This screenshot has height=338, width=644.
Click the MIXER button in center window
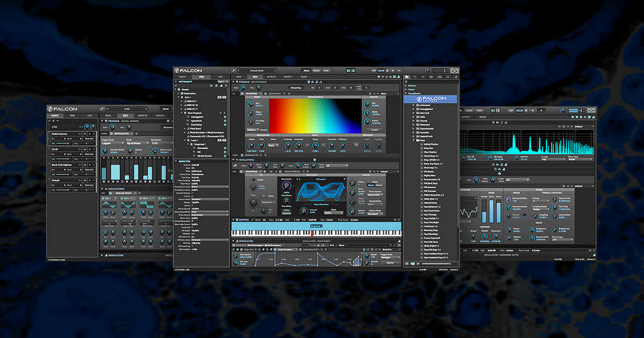pyautogui.click(x=318, y=70)
